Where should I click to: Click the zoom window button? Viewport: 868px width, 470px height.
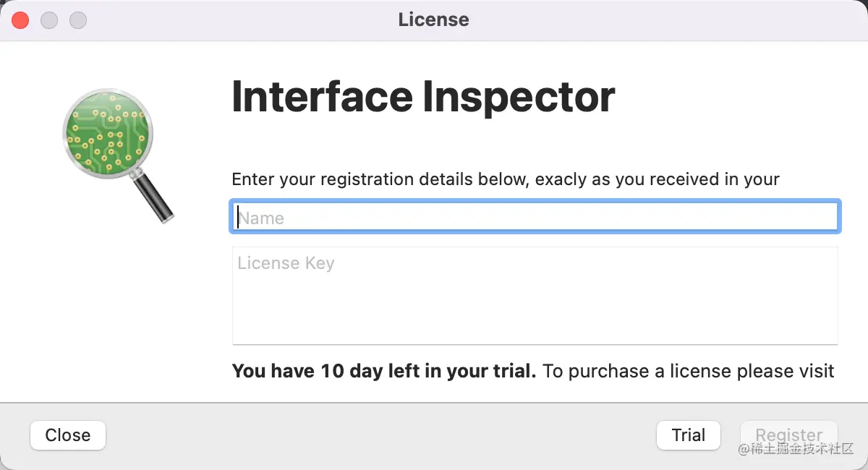[78, 20]
